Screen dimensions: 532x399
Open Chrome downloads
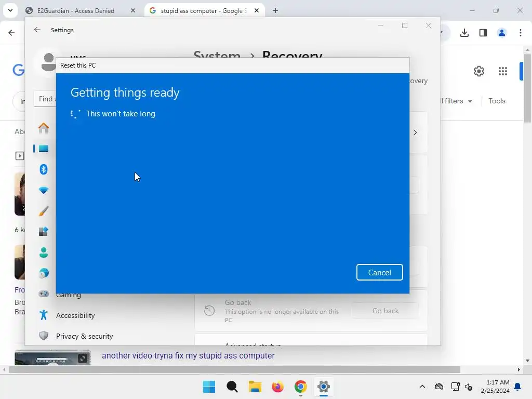464,33
